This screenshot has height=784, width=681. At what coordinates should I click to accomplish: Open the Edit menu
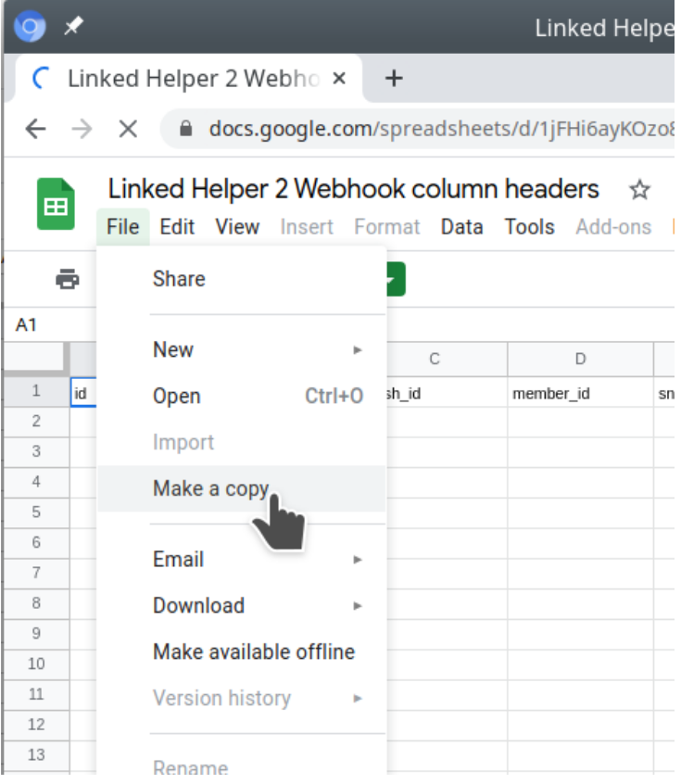177,227
